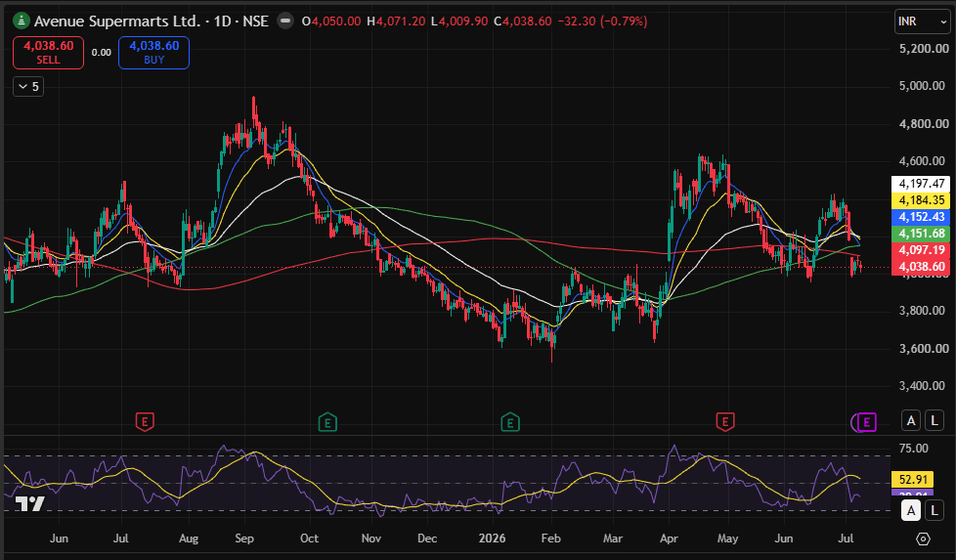956x560 pixels.
Task: Click the Avenue Supermarts green logo icon
Action: tap(22, 22)
